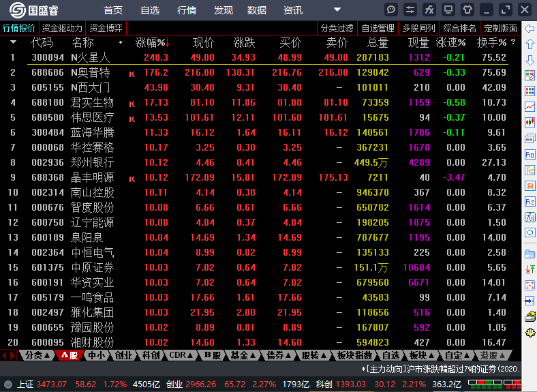Click the up arrow icon in right sidebar
537x392 pixels.
(x=530, y=44)
